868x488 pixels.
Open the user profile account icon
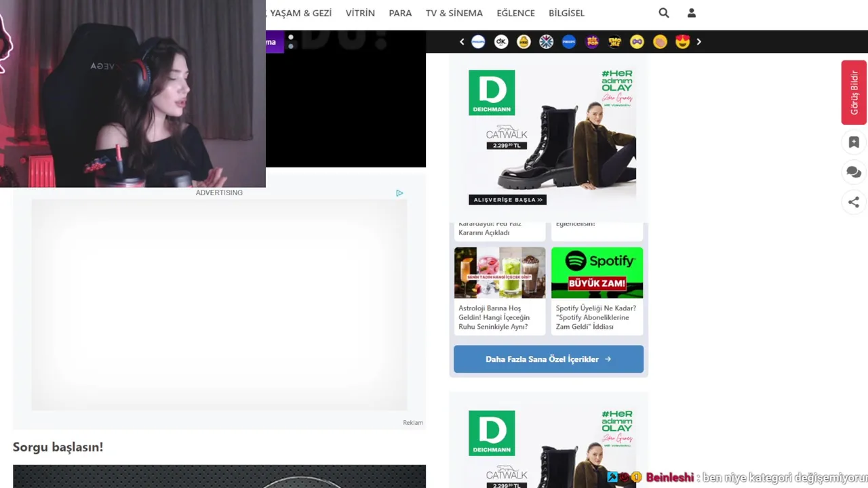tap(692, 13)
